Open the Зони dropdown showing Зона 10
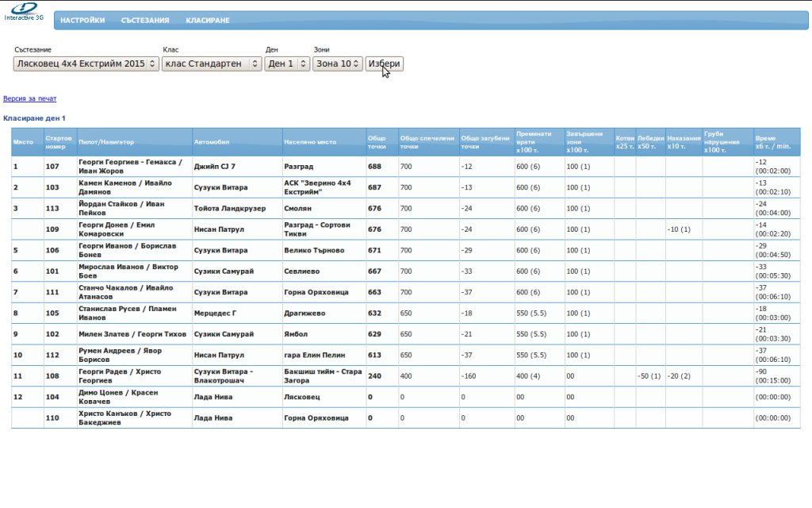812x508 pixels. click(337, 63)
